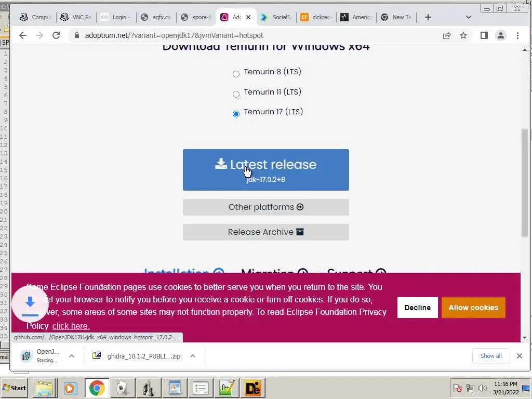
Task: Open the De application taskbar icon
Action: tap(253, 388)
